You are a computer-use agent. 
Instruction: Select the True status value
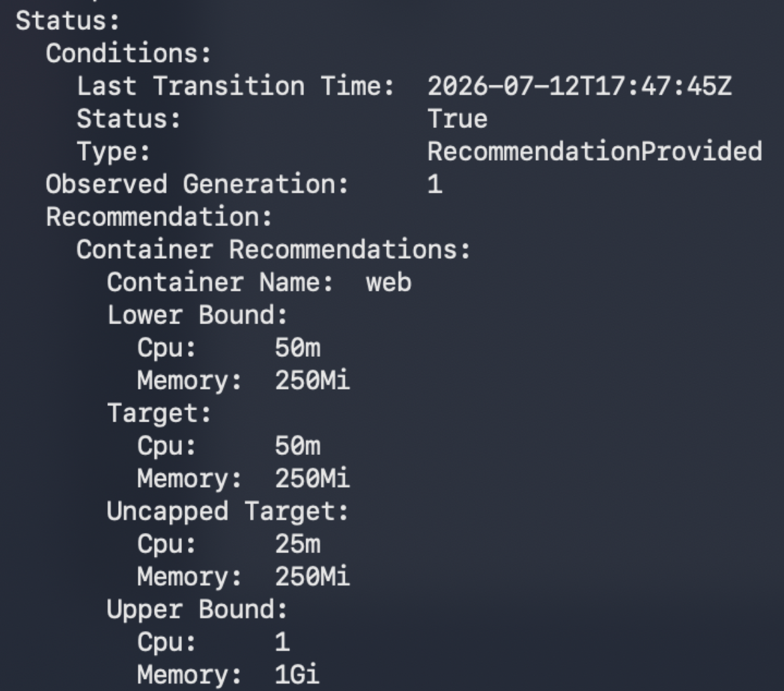[x=457, y=119]
